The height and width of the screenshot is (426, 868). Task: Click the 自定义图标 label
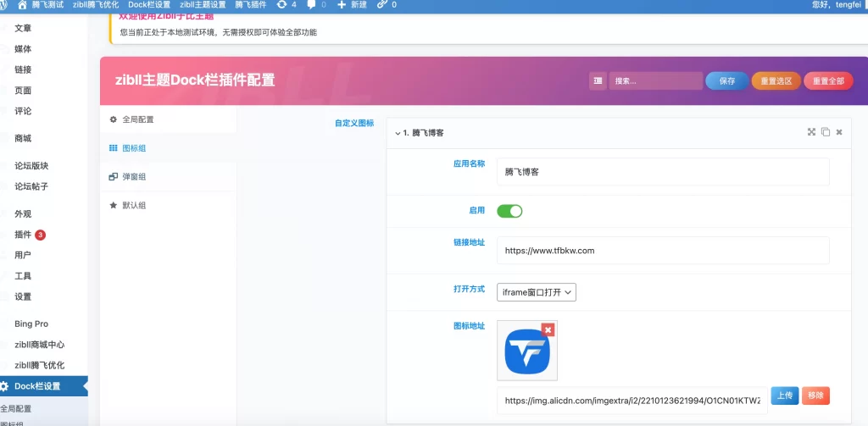tap(354, 124)
